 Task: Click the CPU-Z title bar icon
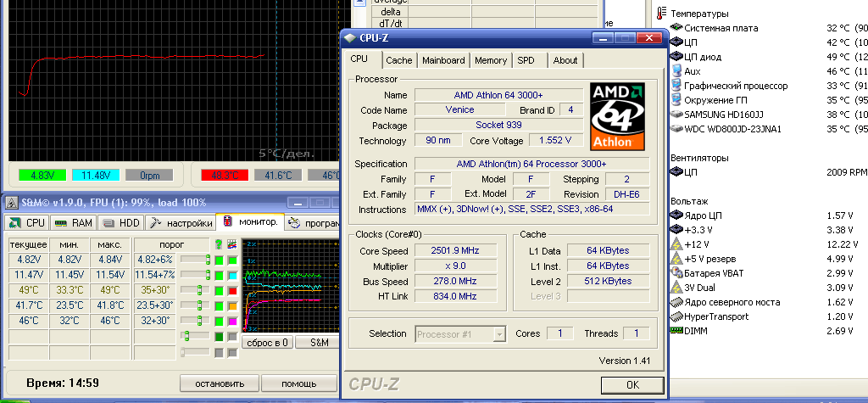[350, 37]
